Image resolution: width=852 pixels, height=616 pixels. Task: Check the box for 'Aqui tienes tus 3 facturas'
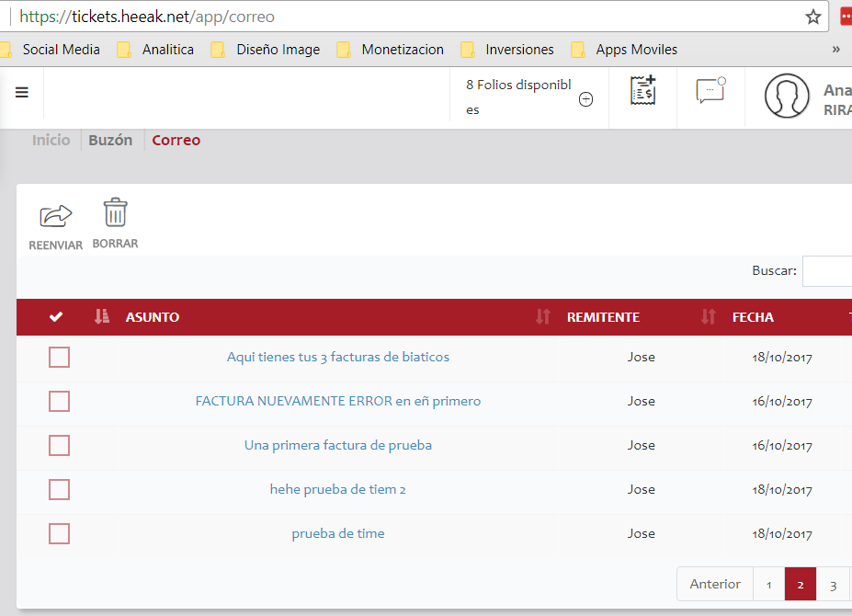point(59,358)
